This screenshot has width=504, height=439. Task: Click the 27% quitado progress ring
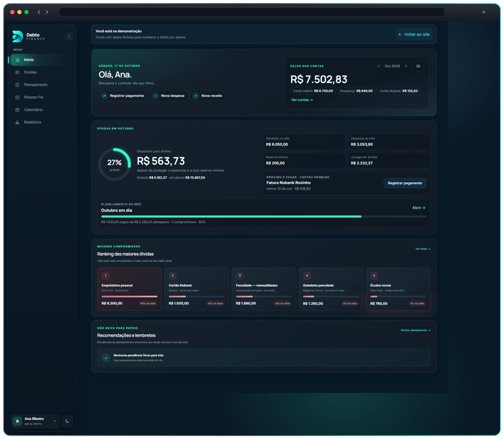[x=114, y=165]
